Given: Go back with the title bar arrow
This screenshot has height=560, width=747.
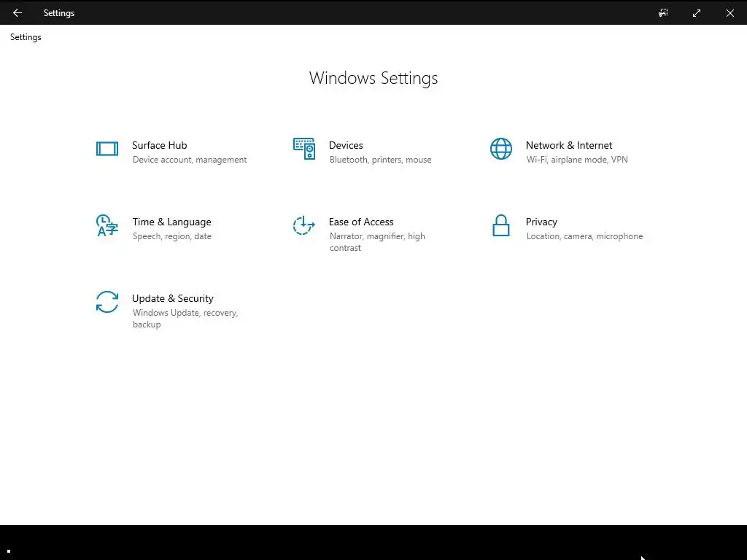Looking at the screenshot, I should coord(18,13).
